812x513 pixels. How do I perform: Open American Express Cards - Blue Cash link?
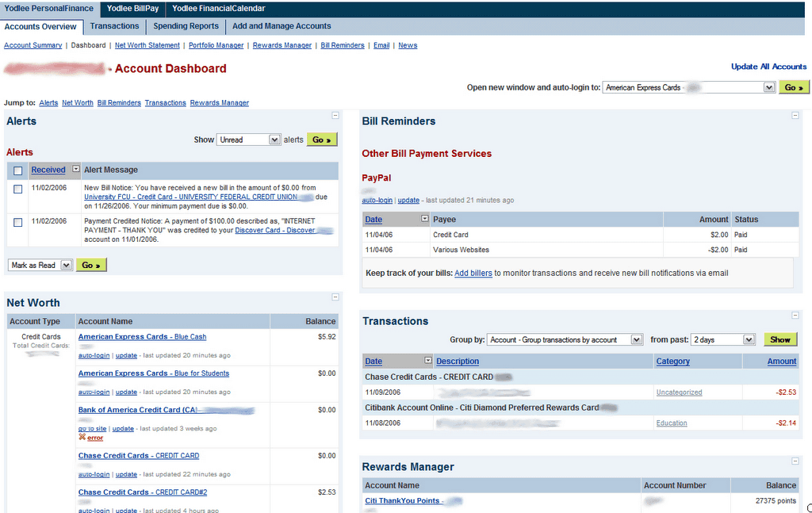click(143, 336)
